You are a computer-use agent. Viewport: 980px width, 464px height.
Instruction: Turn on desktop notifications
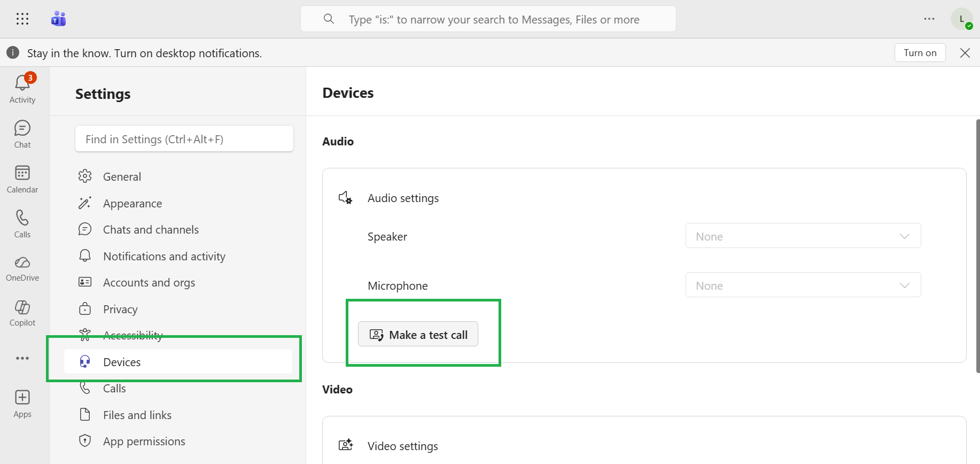[920, 53]
